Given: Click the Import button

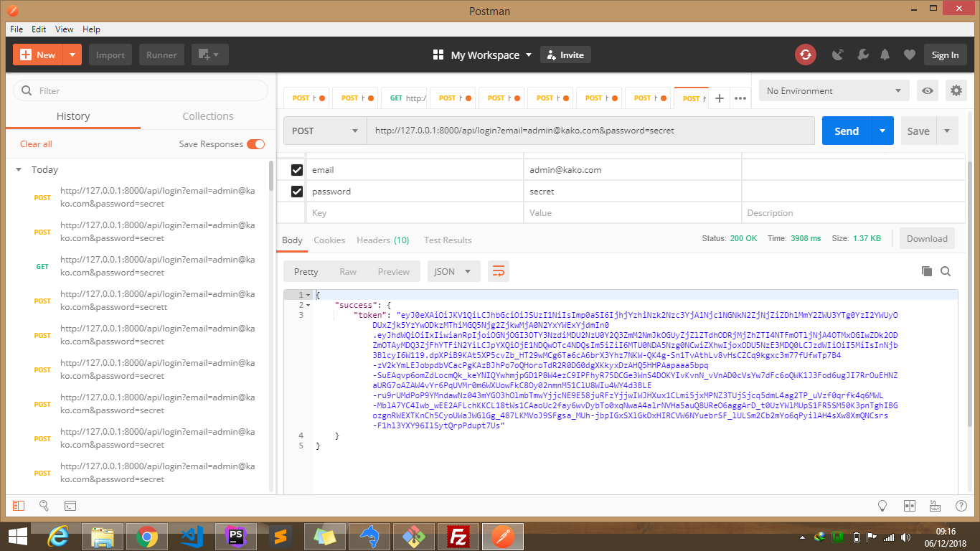Looking at the screenshot, I should (x=110, y=55).
